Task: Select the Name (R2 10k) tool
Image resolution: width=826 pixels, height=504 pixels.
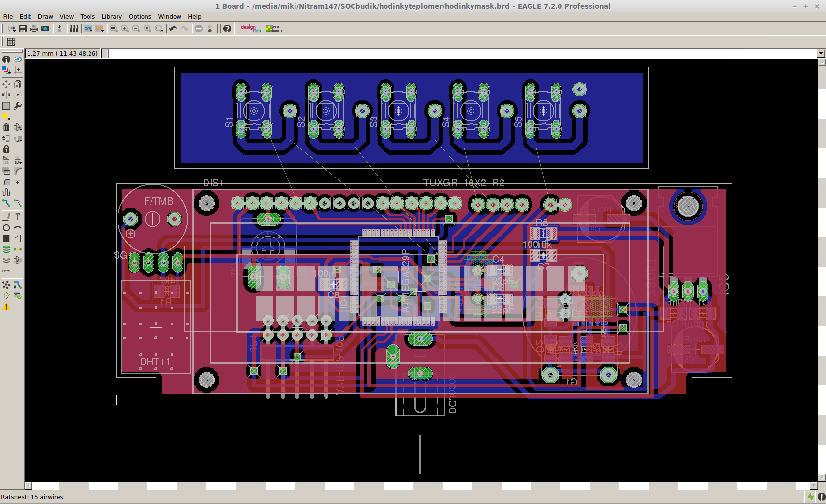Action: pyautogui.click(x=6, y=160)
